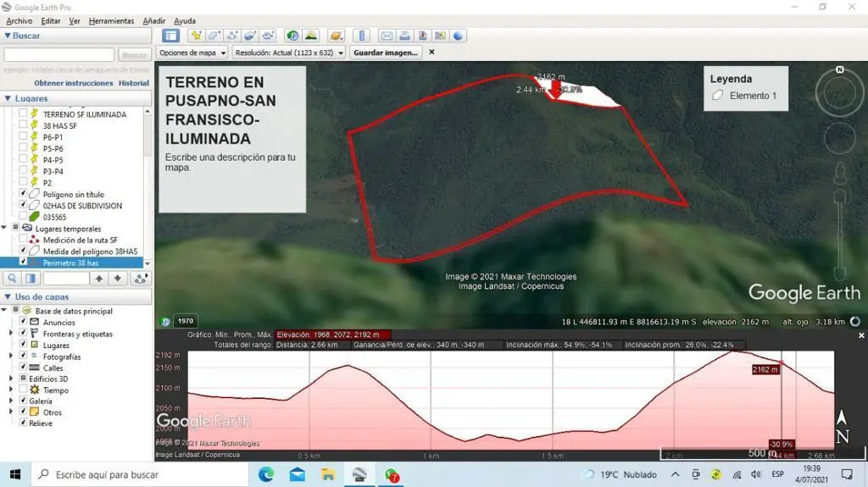The width and height of the screenshot is (868, 487).
Task: Check the 38 HAS SF checkbox
Action: click(x=23, y=125)
